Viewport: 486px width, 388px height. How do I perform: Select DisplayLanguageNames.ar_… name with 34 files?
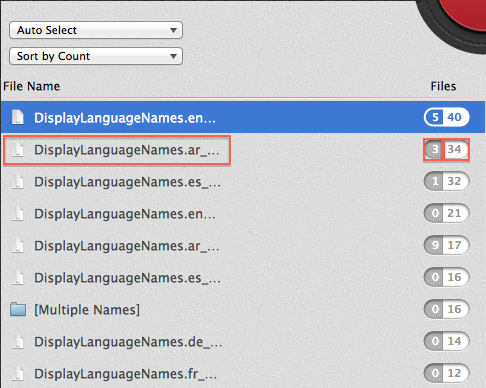point(127,150)
